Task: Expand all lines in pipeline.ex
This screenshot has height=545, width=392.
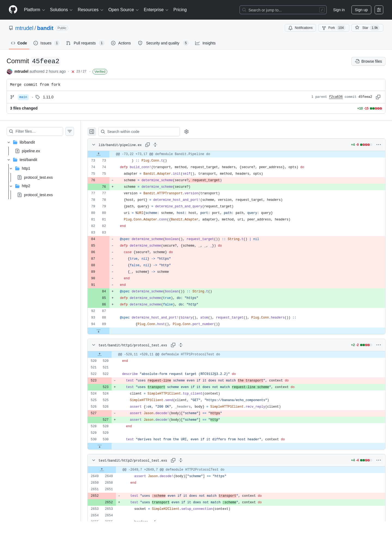Action: click(155, 145)
